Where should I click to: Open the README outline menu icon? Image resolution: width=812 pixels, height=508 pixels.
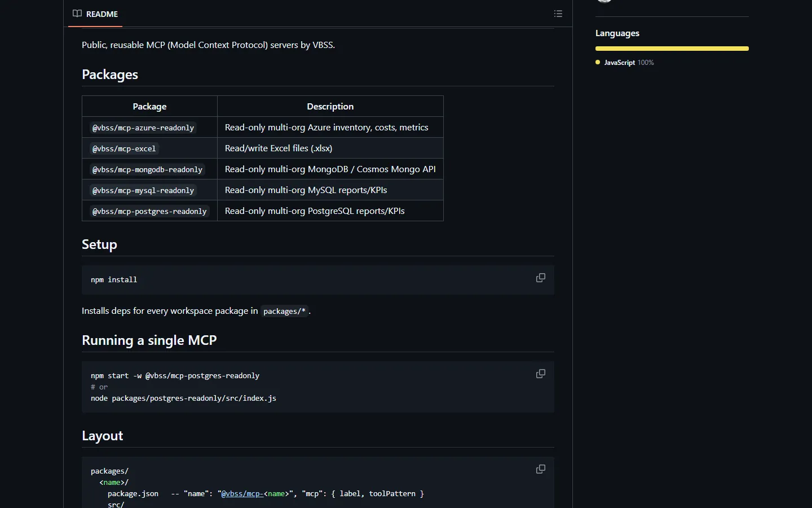[558, 14]
